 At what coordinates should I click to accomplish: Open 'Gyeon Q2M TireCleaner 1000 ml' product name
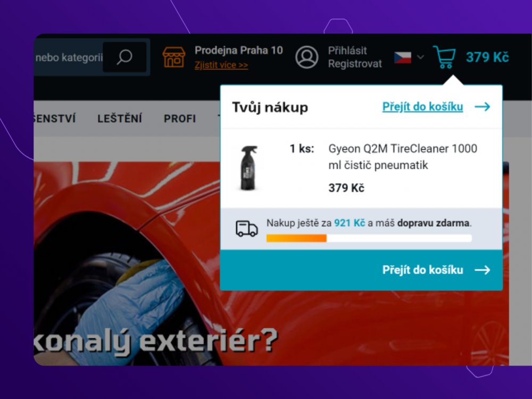tap(403, 157)
